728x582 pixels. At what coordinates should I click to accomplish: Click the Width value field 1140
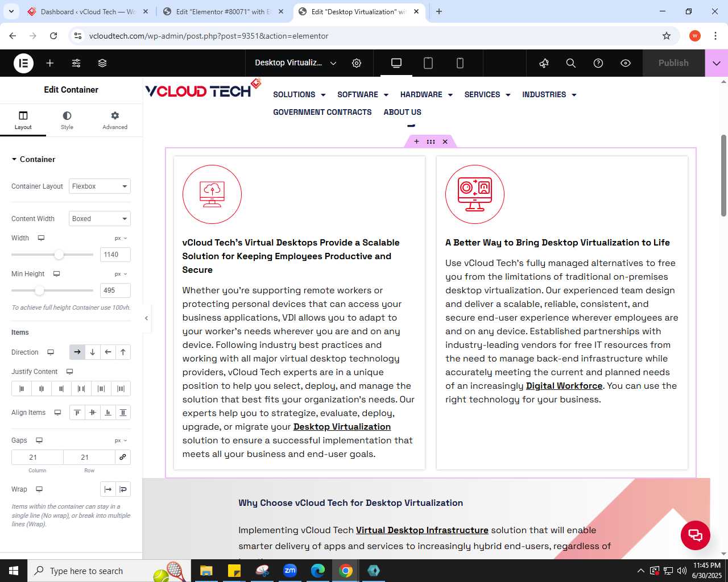click(x=115, y=255)
